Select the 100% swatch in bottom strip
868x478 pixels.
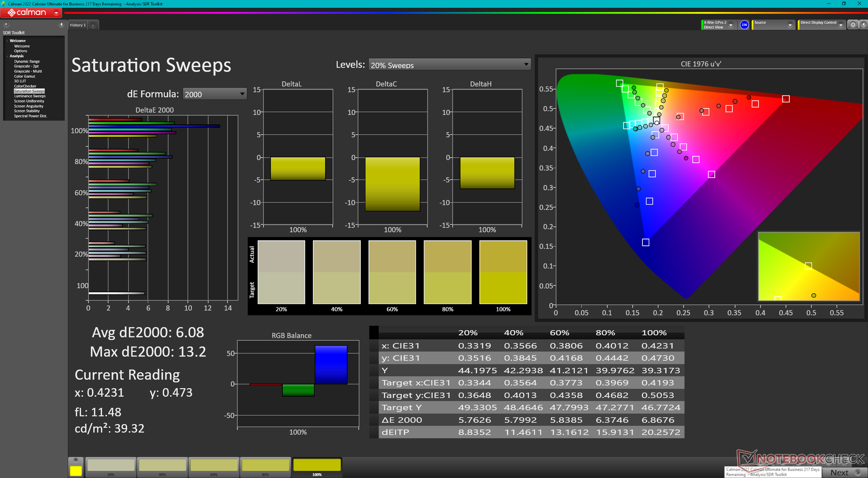point(317,467)
